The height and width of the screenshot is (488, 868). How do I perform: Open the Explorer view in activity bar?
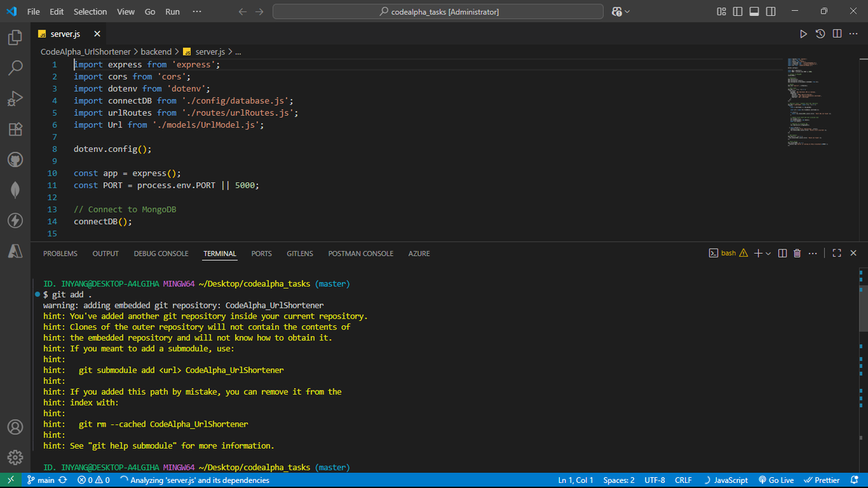15,38
